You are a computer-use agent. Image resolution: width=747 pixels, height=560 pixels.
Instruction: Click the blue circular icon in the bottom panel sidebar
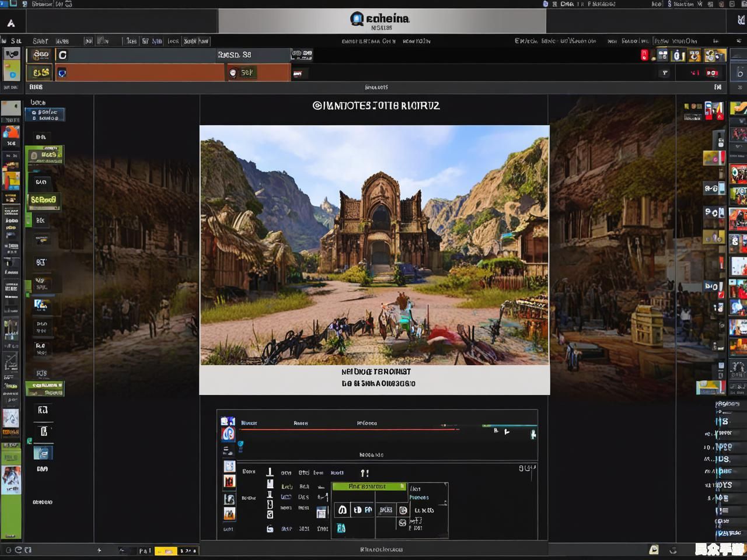(x=228, y=433)
